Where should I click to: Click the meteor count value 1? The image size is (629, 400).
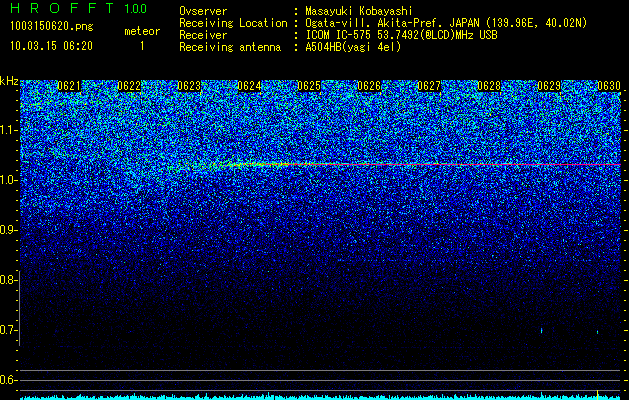click(142, 46)
